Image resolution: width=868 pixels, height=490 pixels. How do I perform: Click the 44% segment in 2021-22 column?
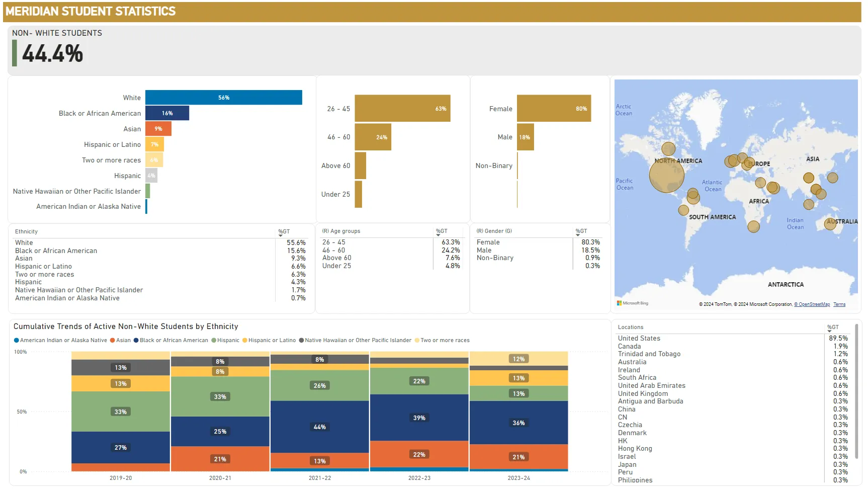320,427
